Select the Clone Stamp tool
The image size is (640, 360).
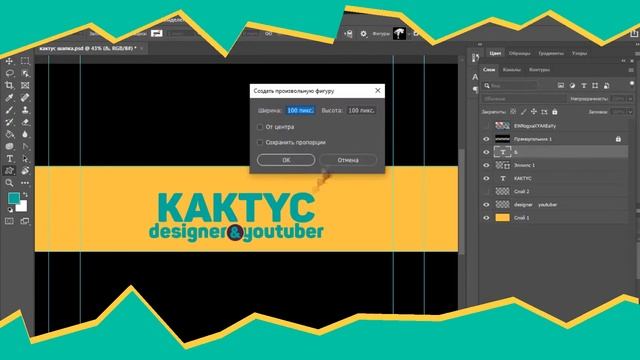pyautogui.click(x=25, y=110)
